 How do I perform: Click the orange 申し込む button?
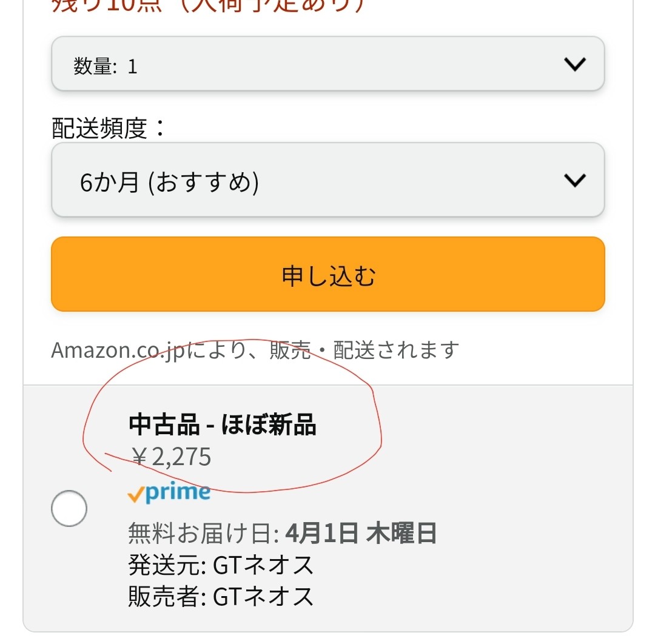tap(328, 274)
